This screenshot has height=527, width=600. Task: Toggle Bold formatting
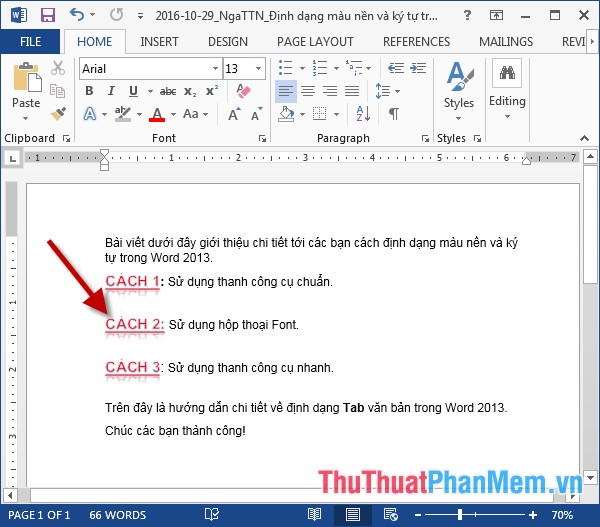tap(89, 91)
